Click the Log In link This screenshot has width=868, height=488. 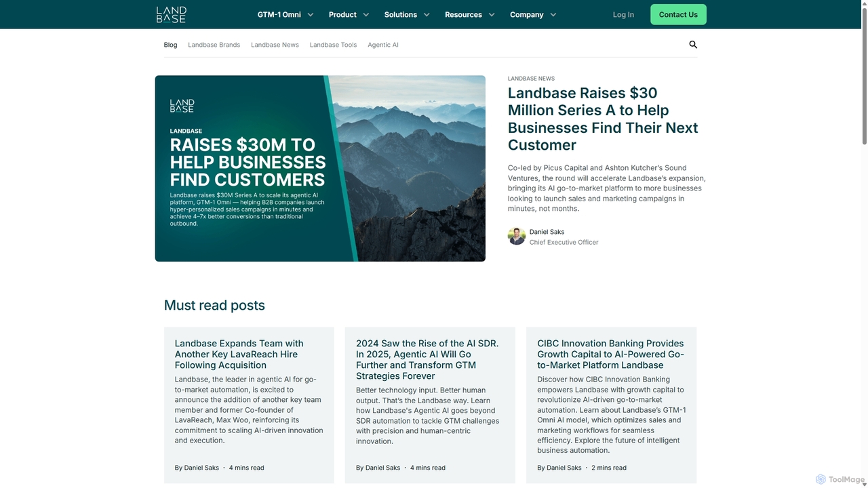click(623, 14)
